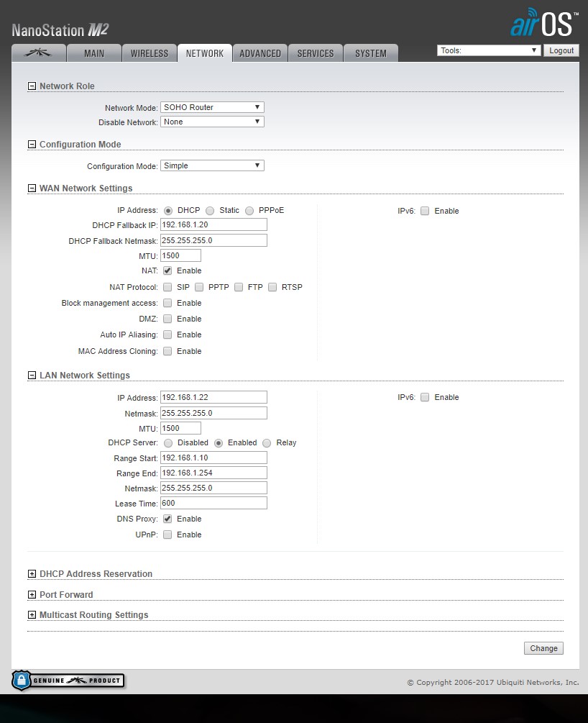Click the LAN IP Address field
The image size is (588, 723).
213,397
